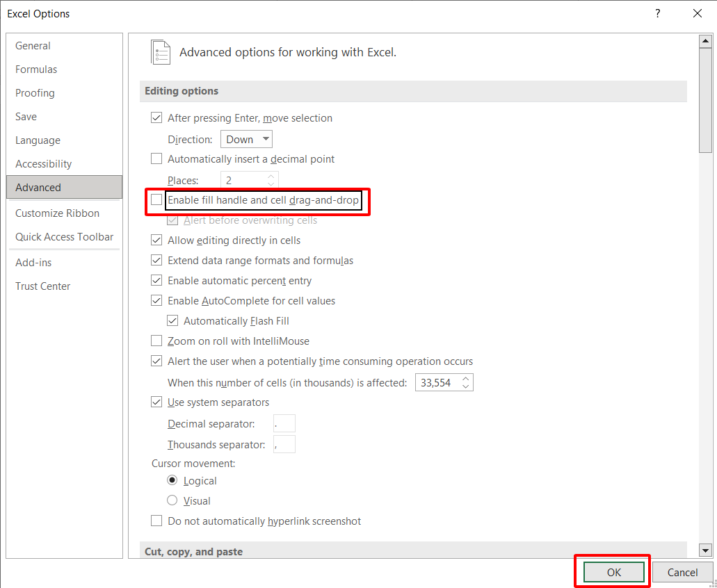
Task: Toggle Allow editing directly in cells
Action: click(x=156, y=240)
